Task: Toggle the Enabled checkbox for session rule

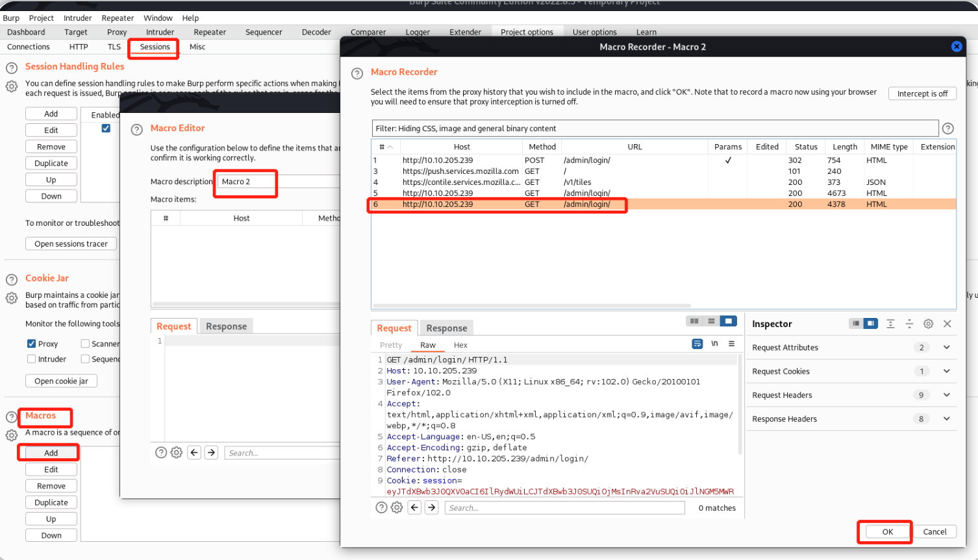Action: (x=106, y=128)
